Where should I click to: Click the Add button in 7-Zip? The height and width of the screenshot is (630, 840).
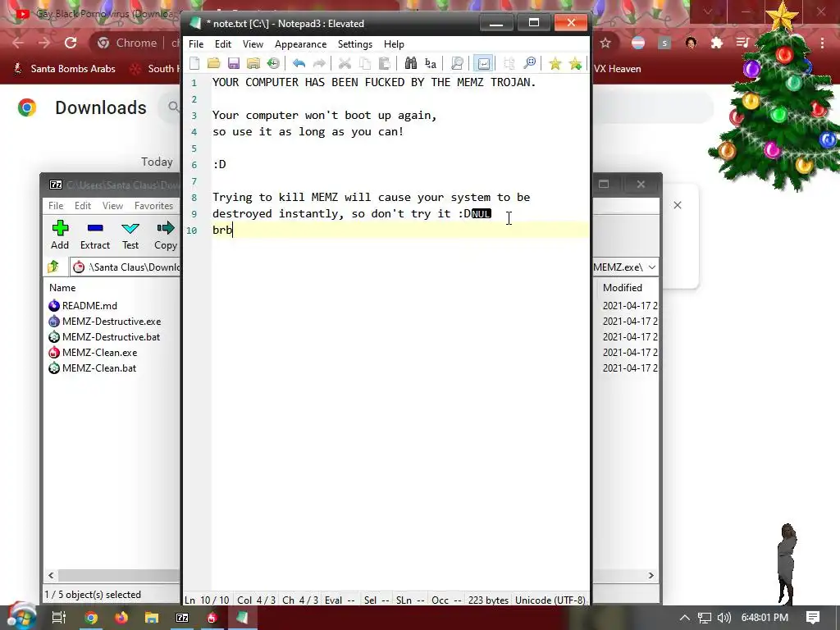coord(60,235)
